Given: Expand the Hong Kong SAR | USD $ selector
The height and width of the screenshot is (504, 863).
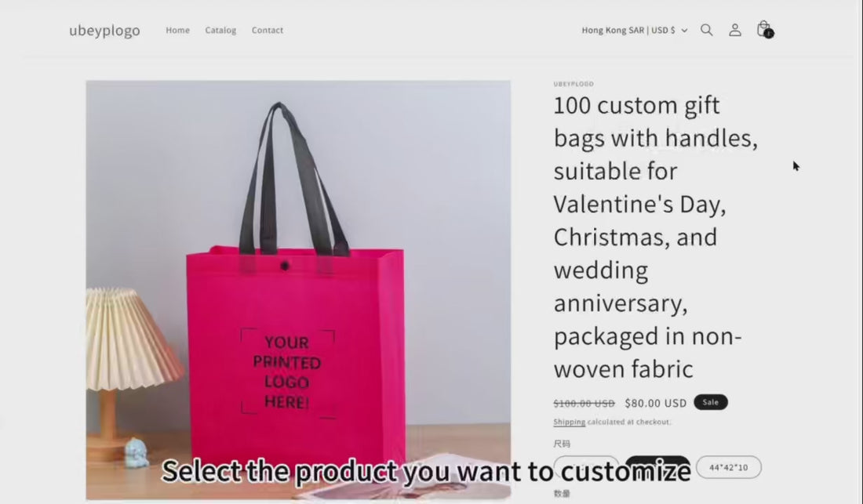Looking at the screenshot, I should pos(635,31).
